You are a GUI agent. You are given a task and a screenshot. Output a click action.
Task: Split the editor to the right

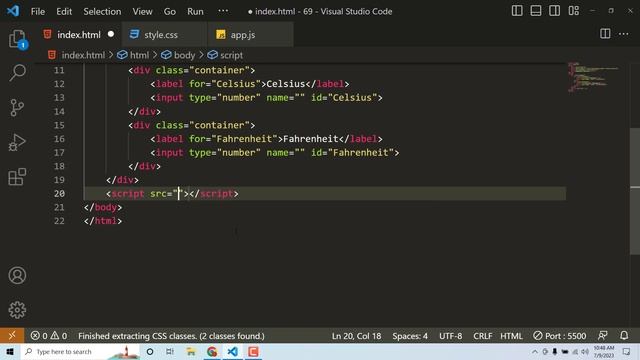coord(605,34)
